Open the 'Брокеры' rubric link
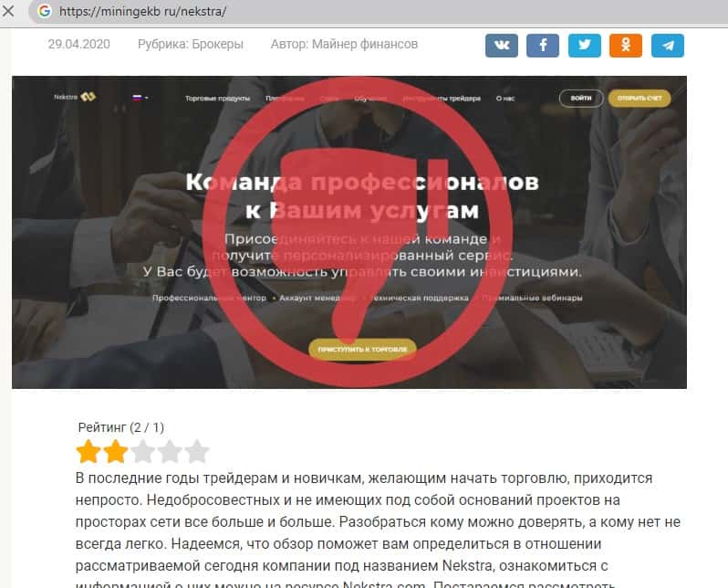This screenshot has width=728, height=588. 217,44
